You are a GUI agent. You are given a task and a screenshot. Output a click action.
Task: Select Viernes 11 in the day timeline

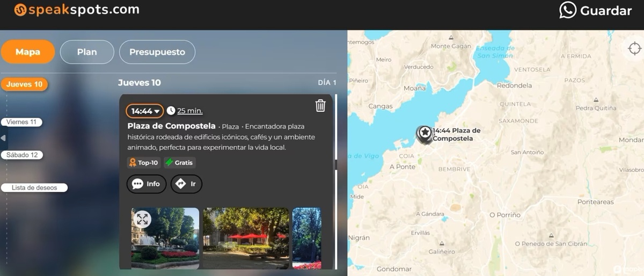coord(22,122)
